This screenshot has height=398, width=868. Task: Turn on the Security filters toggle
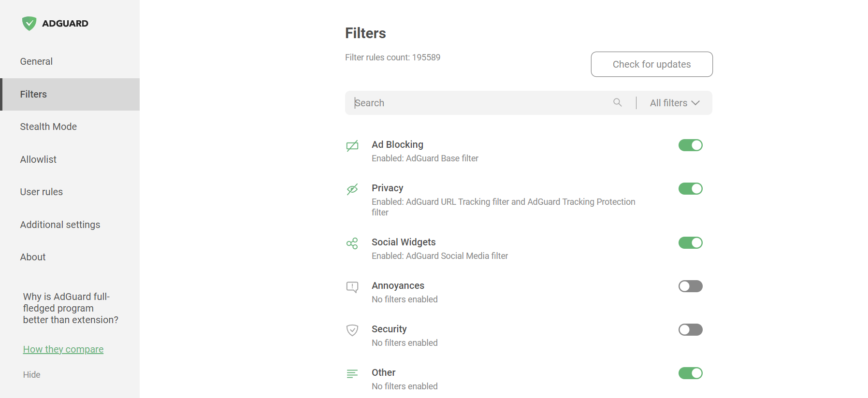tap(690, 329)
